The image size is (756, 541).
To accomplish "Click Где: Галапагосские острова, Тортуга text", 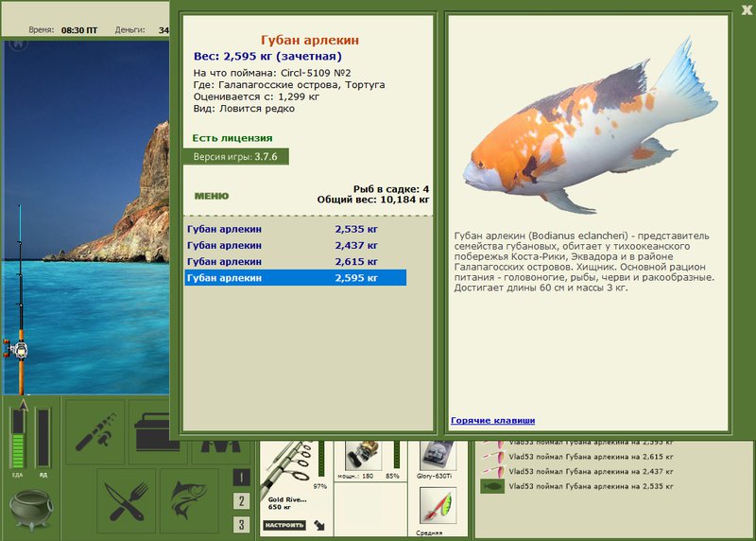I will pyautogui.click(x=289, y=85).
